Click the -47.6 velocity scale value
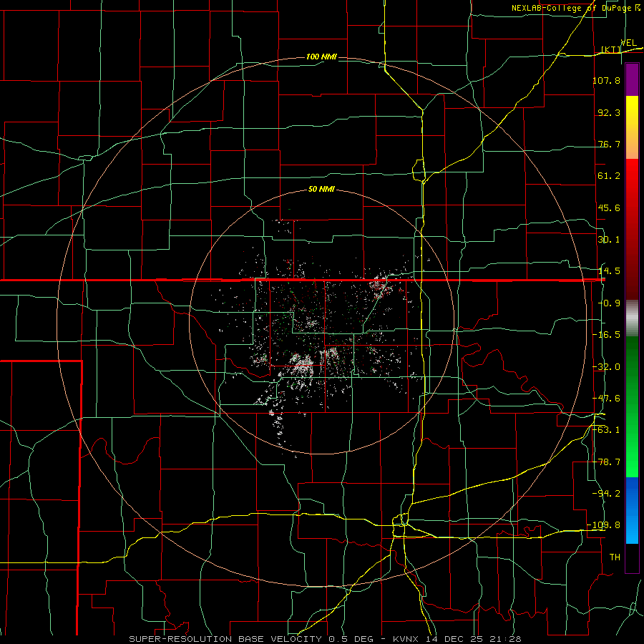Viewport: 644px width, 644px height. (607, 399)
